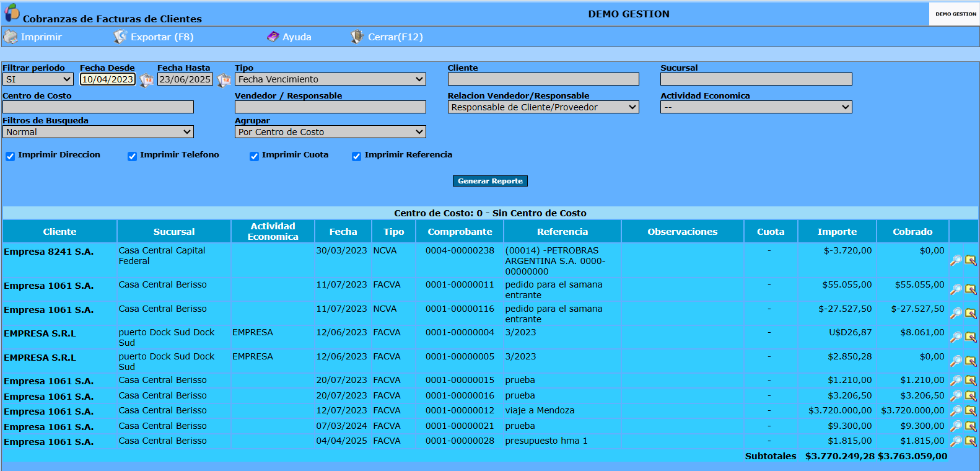Viewport: 980px width, 471px height.
Task: Click the Vendedor / Responsable input field
Action: point(330,107)
